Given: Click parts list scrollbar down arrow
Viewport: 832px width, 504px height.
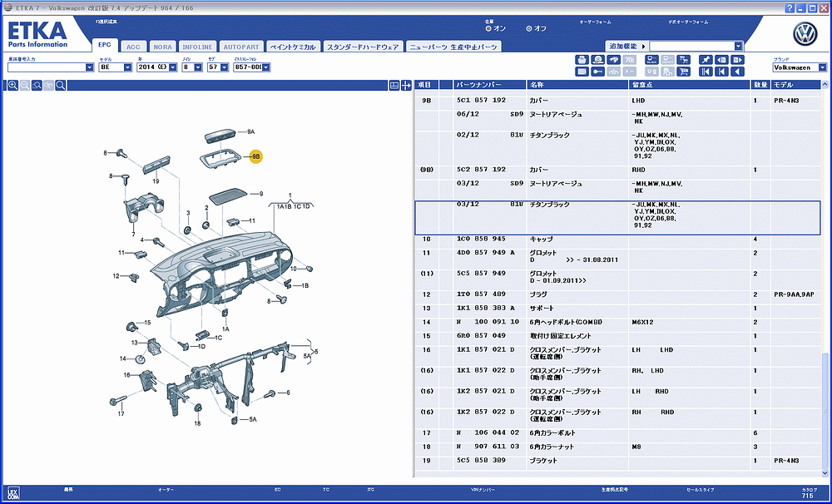Looking at the screenshot, I should (825, 472).
